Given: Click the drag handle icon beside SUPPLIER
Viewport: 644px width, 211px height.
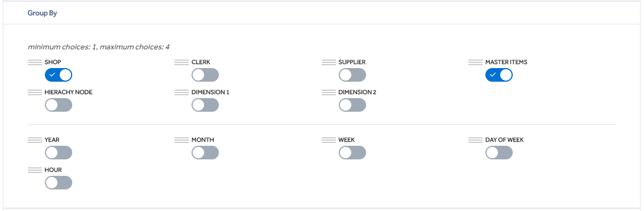Looking at the screenshot, I should pyautogui.click(x=329, y=62).
